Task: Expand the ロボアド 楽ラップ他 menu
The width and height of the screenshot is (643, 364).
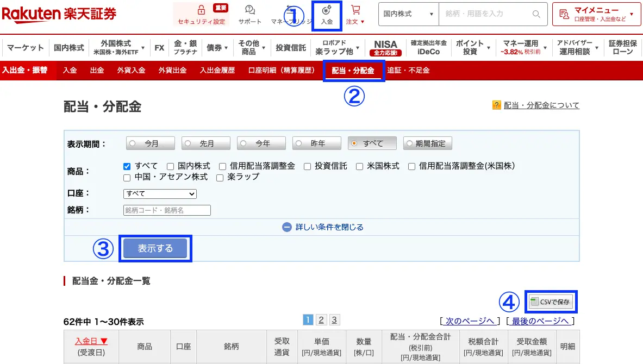Action: pyautogui.click(x=337, y=48)
